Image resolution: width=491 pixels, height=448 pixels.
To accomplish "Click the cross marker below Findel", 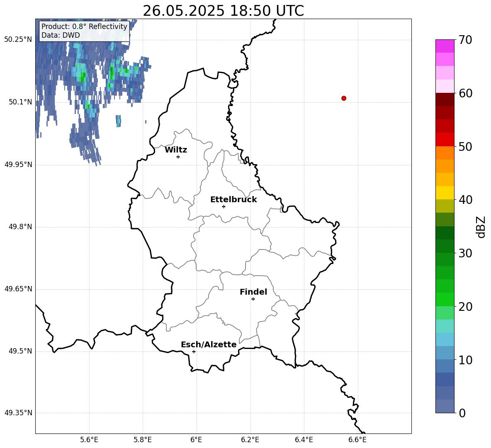I will tap(253, 299).
